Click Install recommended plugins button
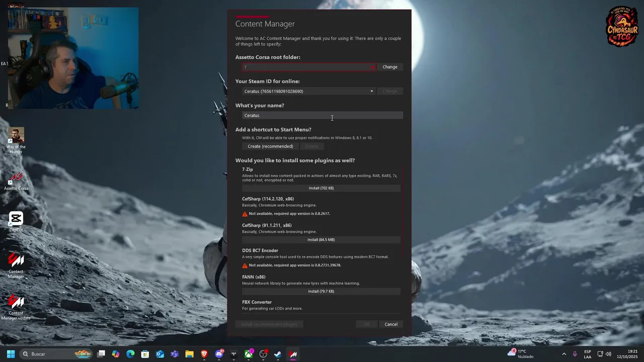This screenshot has height=362, width=644. [x=269, y=324]
